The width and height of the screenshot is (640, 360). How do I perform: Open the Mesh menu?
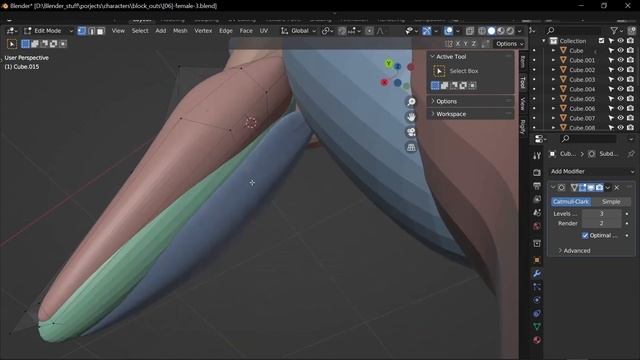pos(180,31)
